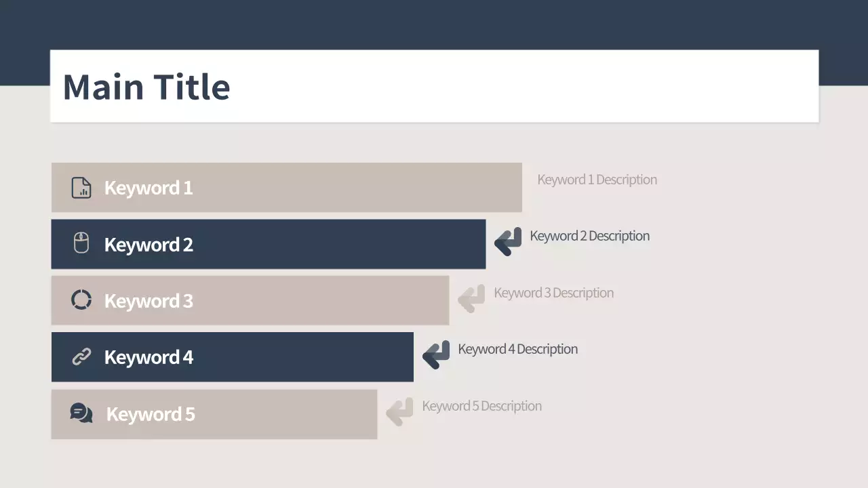Select the Keyword 5 label text
This screenshot has width=868, height=488.
[x=151, y=414]
